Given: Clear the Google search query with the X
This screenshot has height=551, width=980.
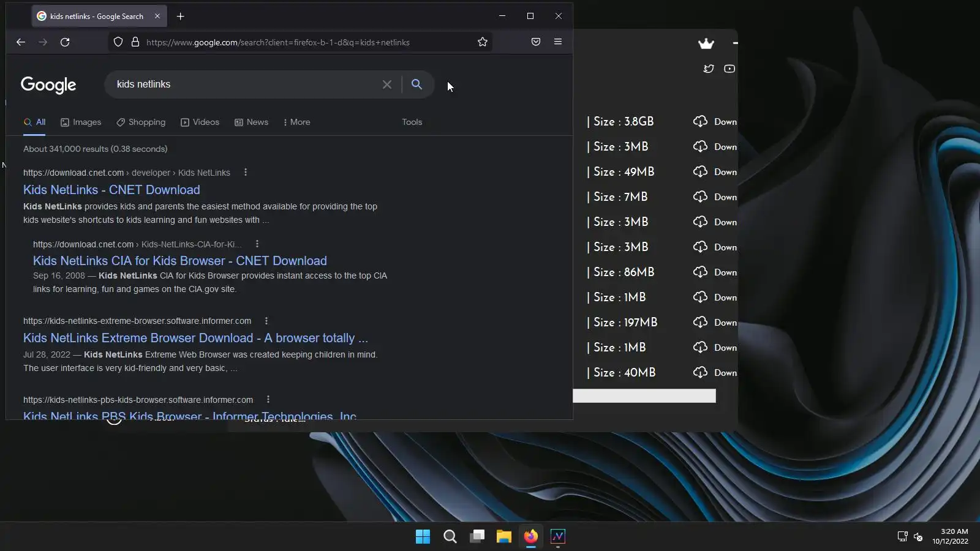Looking at the screenshot, I should (387, 84).
